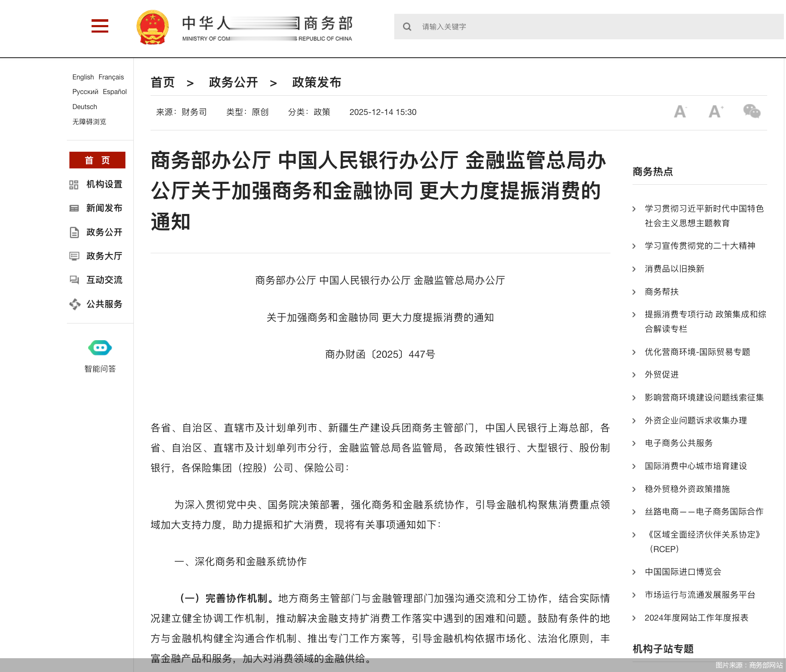Viewport: 786px width, 672px height.
Task: Click chevron beside 国际消费中心城市培育建设
Action: coord(634,466)
